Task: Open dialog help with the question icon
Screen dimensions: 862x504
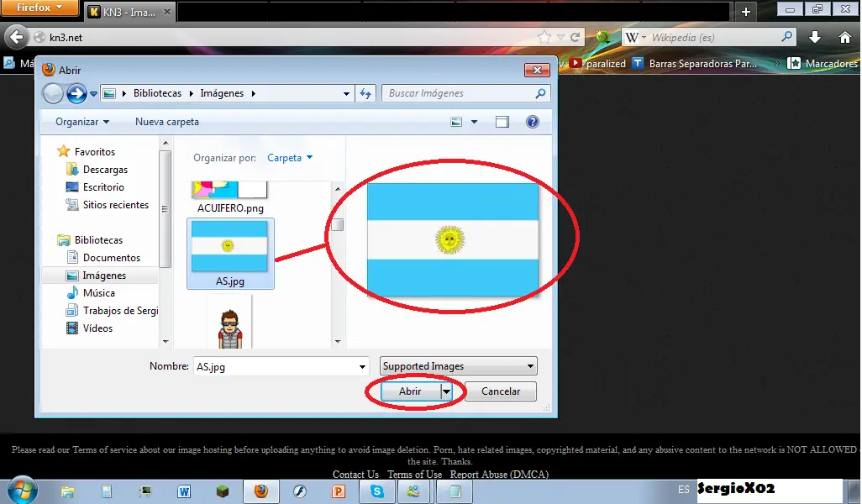Action: [532, 122]
